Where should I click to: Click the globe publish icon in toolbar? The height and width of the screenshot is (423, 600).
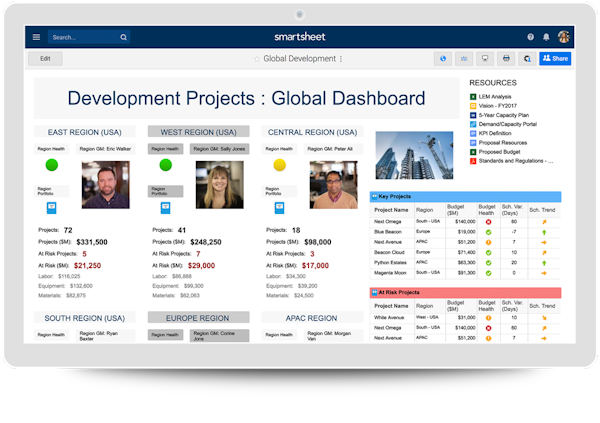[x=442, y=59]
